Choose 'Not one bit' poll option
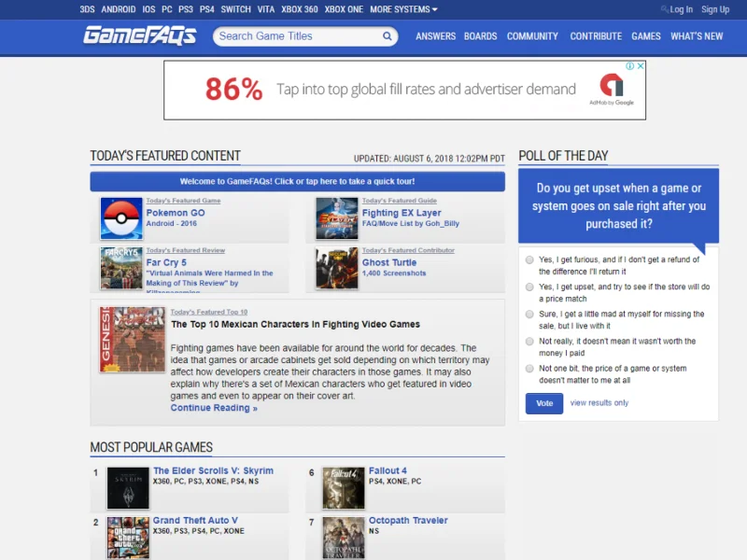This screenshot has height=560, width=747. pos(529,369)
